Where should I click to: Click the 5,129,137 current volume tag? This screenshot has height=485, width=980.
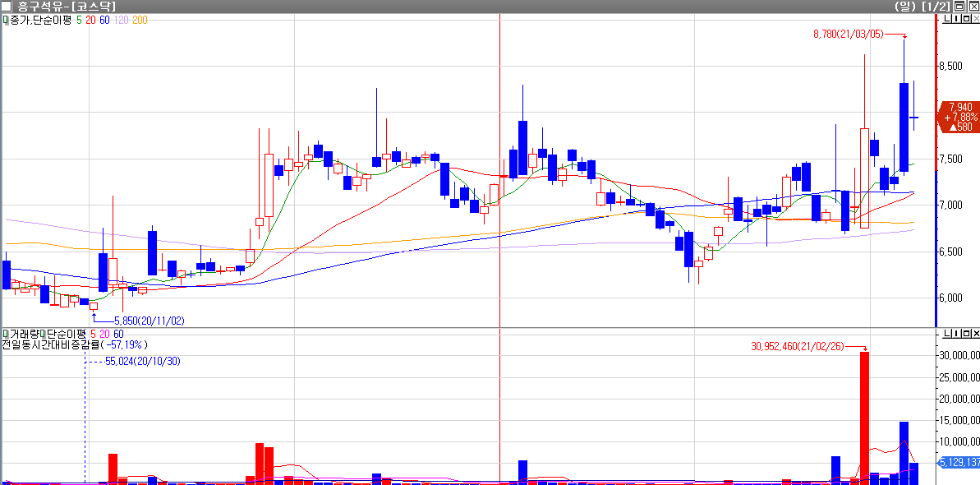(958, 463)
